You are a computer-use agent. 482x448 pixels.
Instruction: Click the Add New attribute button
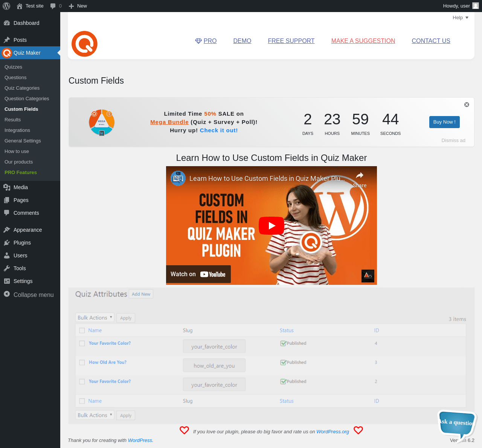point(141,294)
